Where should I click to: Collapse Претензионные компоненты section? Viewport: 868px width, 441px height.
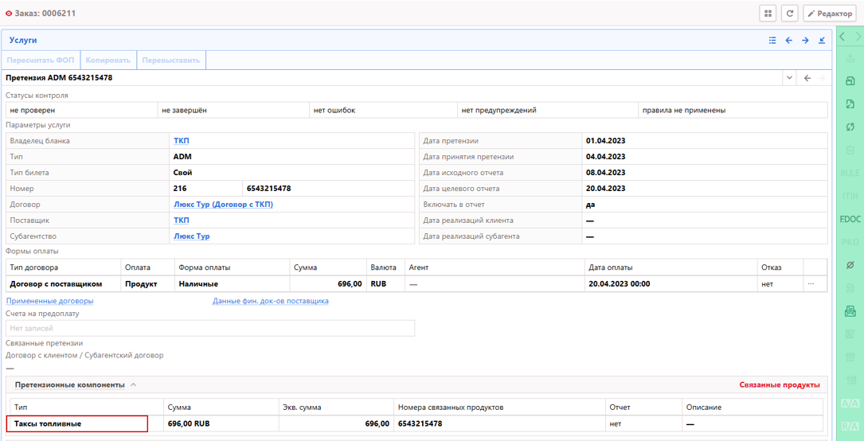click(x=134, y=385)
